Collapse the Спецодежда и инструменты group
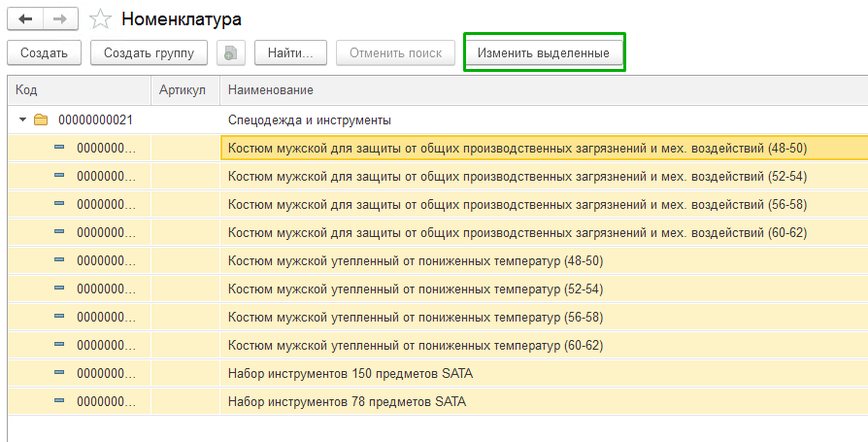The image size is (868, 442). click(x=22, y=120)
